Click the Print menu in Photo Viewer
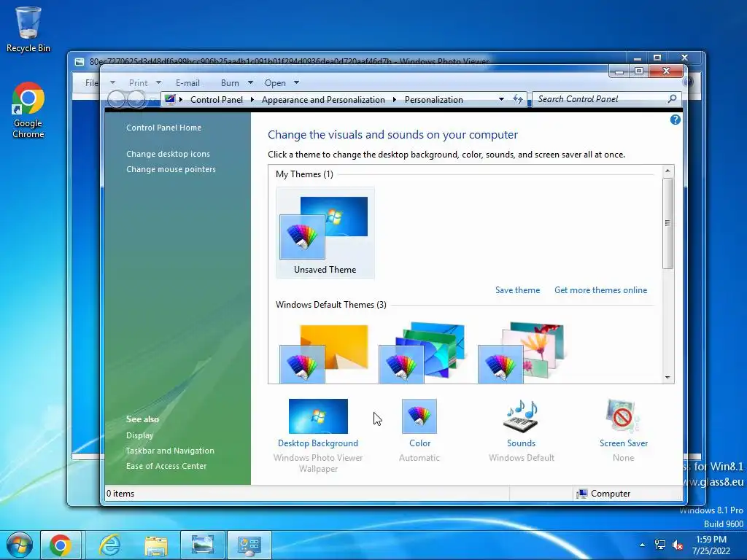The width and height of the screenshot is (747, 560). tap(138, 83)
